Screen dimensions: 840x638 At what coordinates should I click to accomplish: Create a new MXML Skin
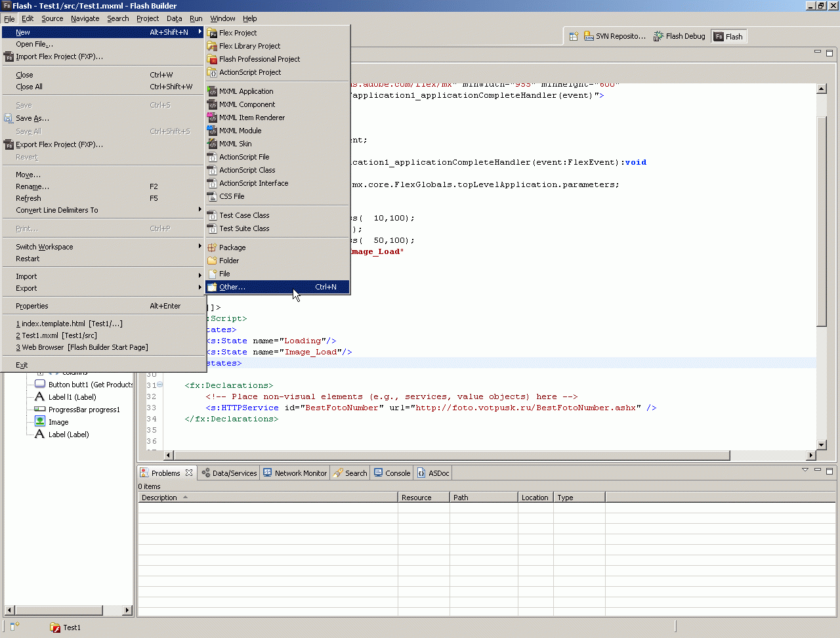tap(278, 144)
